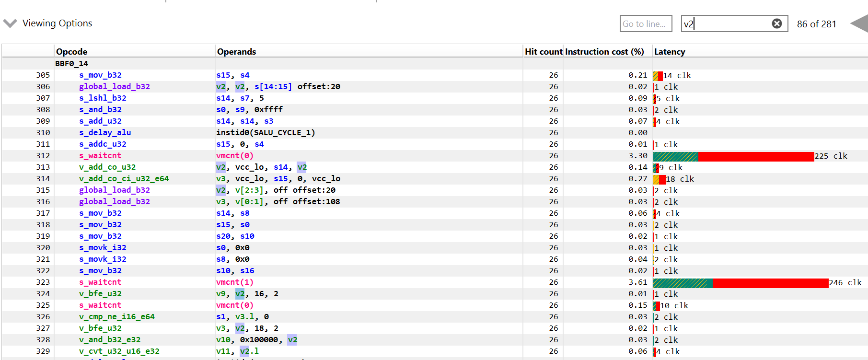Click the 246 clk latency bar
The image size is (868, 360).
(740, 282)
